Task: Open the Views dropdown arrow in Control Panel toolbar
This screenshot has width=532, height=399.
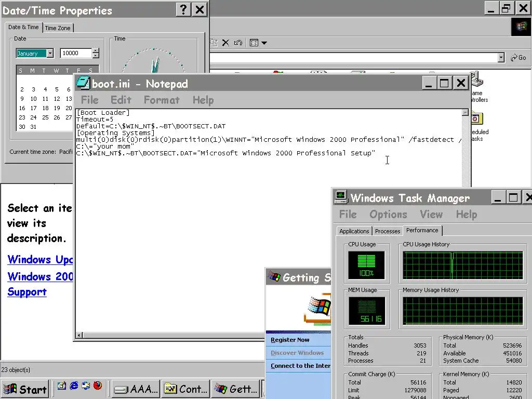Action: [264, 43]
